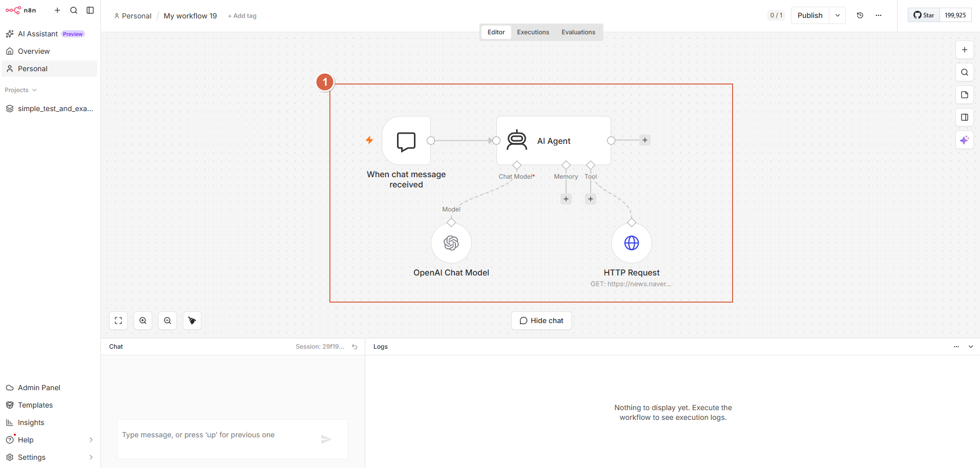The image size is (980, 468).
Task: Toggle the focus panel icon on right
Action: [x=965, y=117]
